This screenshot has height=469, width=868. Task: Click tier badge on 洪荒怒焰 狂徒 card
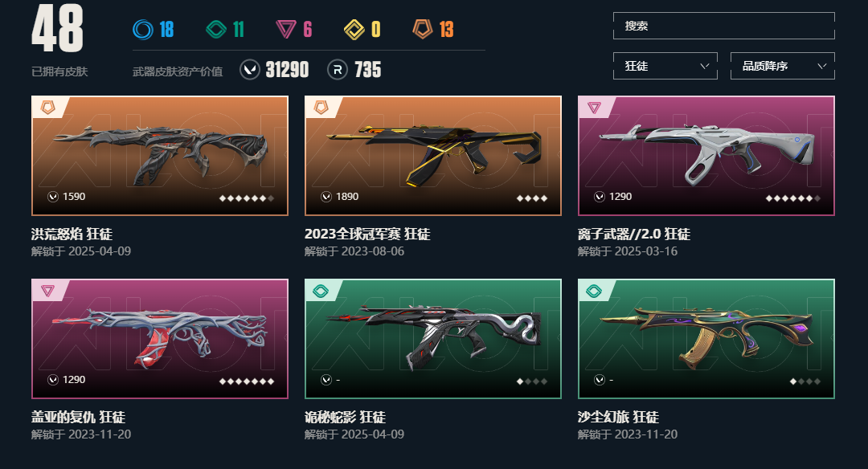coord(48,108)
